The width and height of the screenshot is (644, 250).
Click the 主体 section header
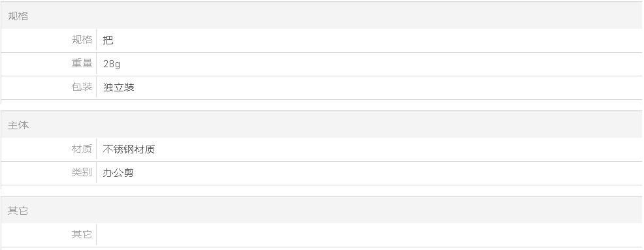point(18,125)
